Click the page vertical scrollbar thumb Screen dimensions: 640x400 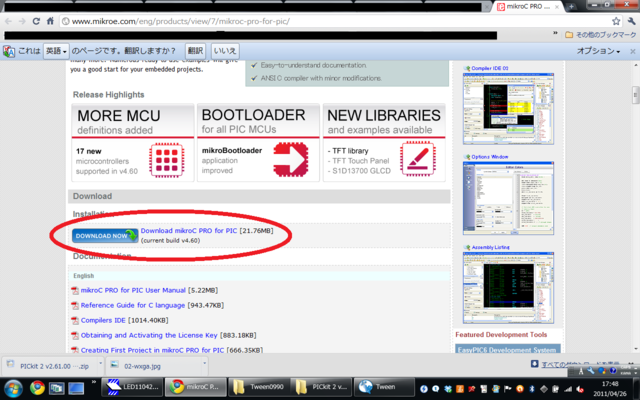635,95
